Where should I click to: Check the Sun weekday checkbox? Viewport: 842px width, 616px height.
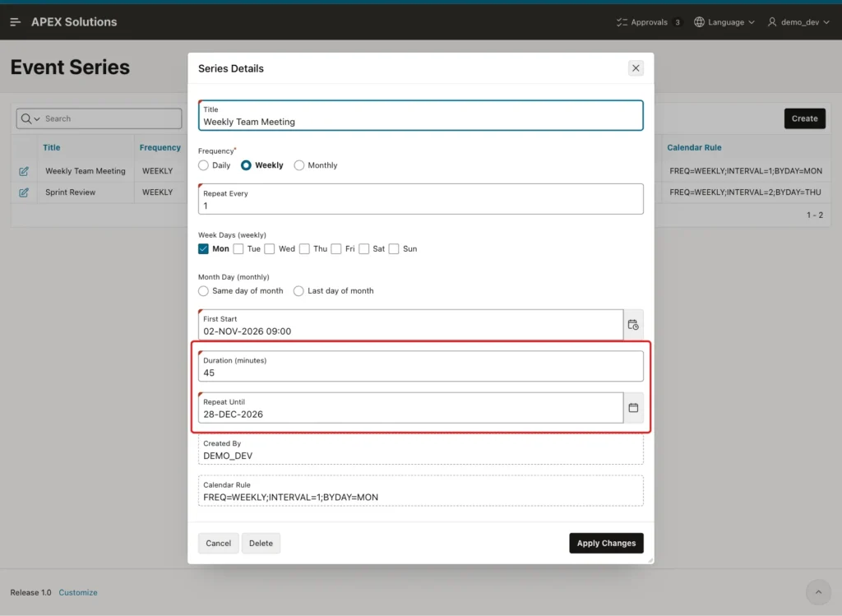tap(394, 248)
